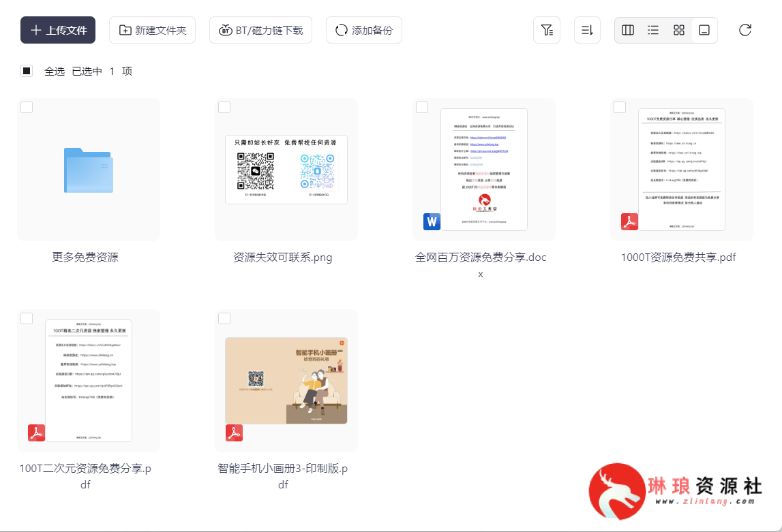The width and height of the screenshot is (782, 532).
Task: Switch to large thumbnail view icon
Action: pos(704,30)
